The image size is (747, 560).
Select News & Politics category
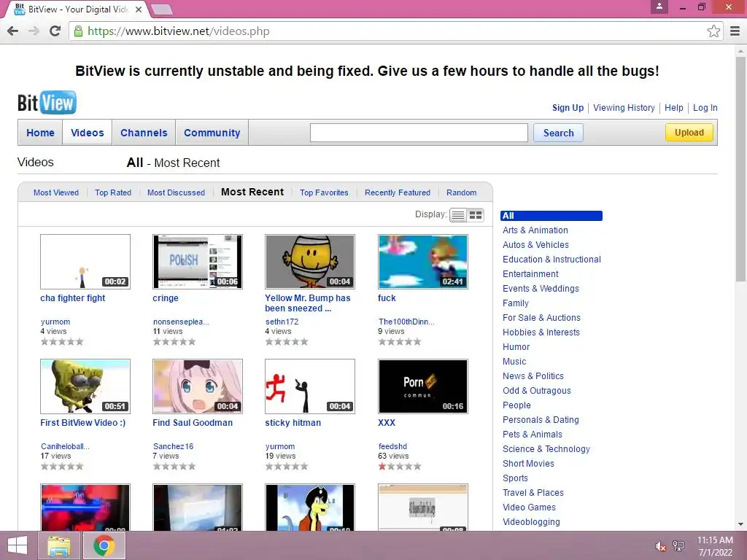(533, 376)
